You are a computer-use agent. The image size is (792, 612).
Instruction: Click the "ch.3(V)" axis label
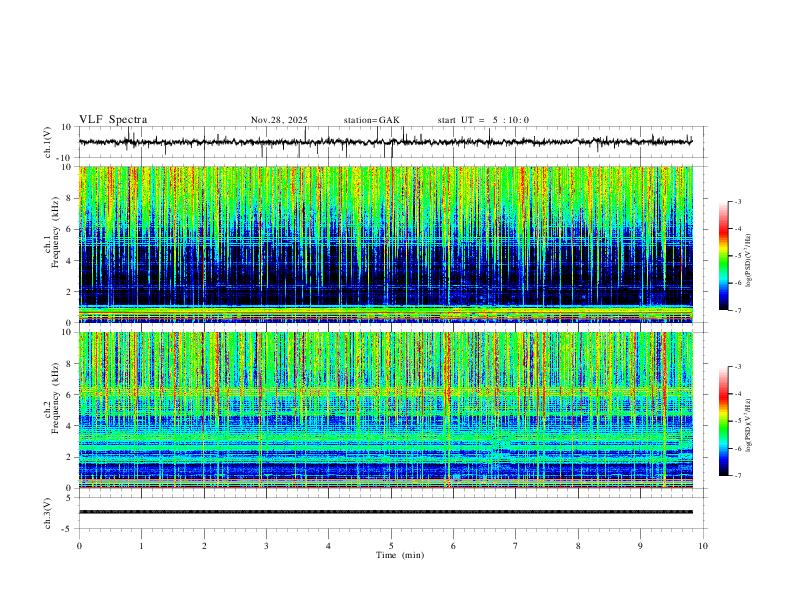[48, 513]
